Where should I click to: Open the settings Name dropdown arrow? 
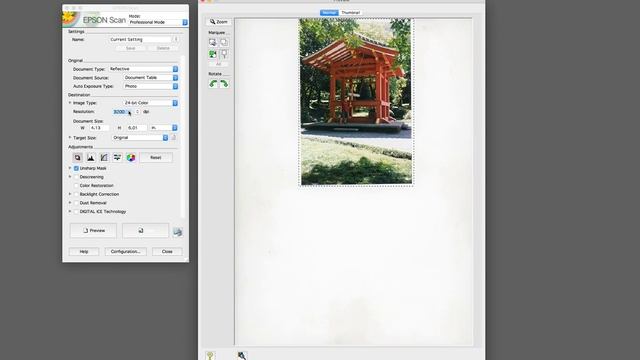coord(176,40)
